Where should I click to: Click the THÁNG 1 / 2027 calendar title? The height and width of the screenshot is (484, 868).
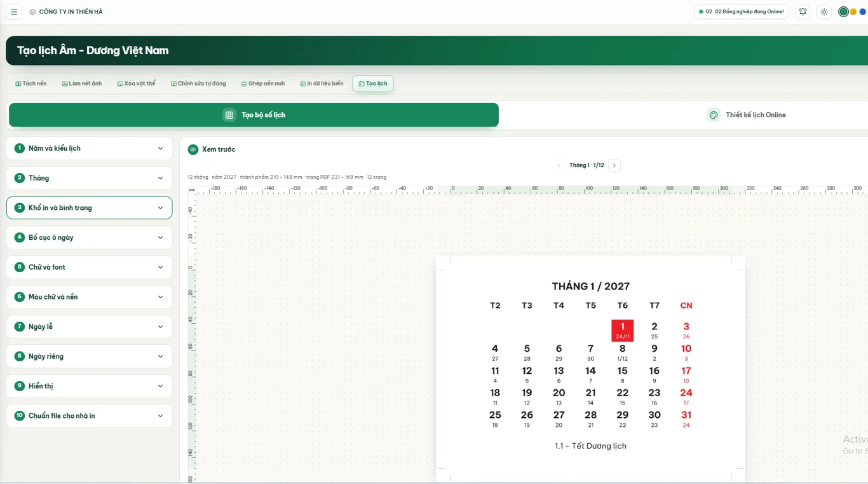pyautogui.click(x=591, y=286)
